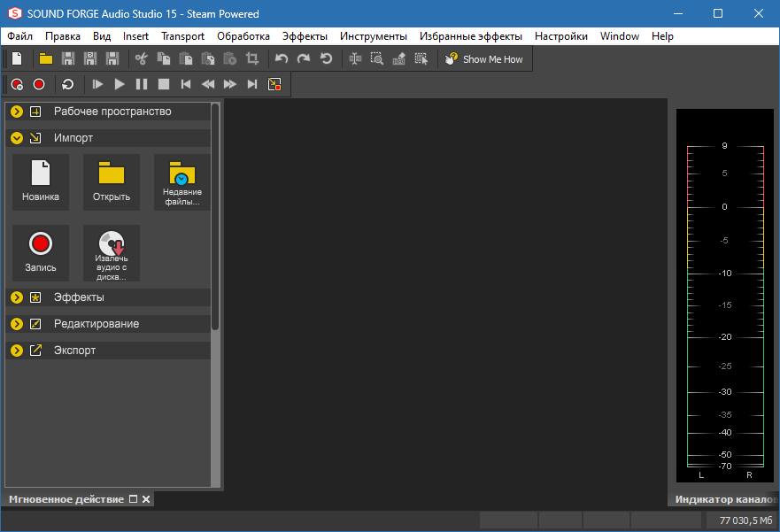Click Извлечь аудио с диска tile
Image resolution: width=780 pixels, height=532 pixels.
point(112,253)
